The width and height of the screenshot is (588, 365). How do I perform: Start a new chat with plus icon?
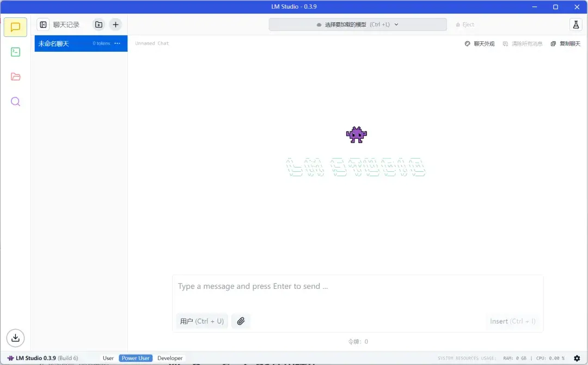[x=115, y=24]
